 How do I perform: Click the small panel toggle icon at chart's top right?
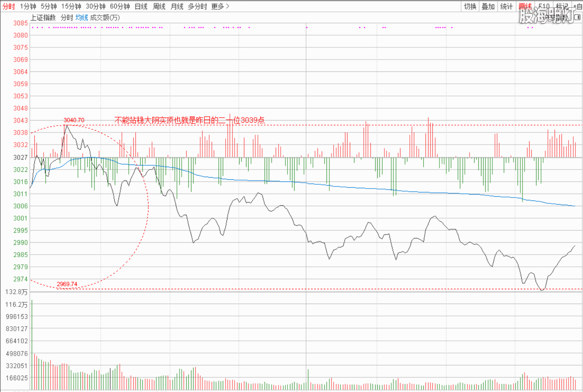[577, 17]
